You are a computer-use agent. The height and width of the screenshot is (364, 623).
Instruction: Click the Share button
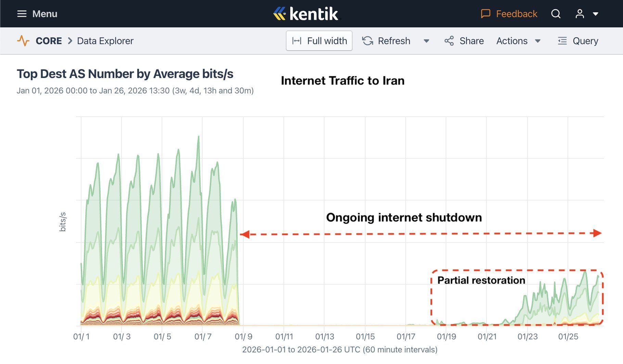click(x=471, y=41)
